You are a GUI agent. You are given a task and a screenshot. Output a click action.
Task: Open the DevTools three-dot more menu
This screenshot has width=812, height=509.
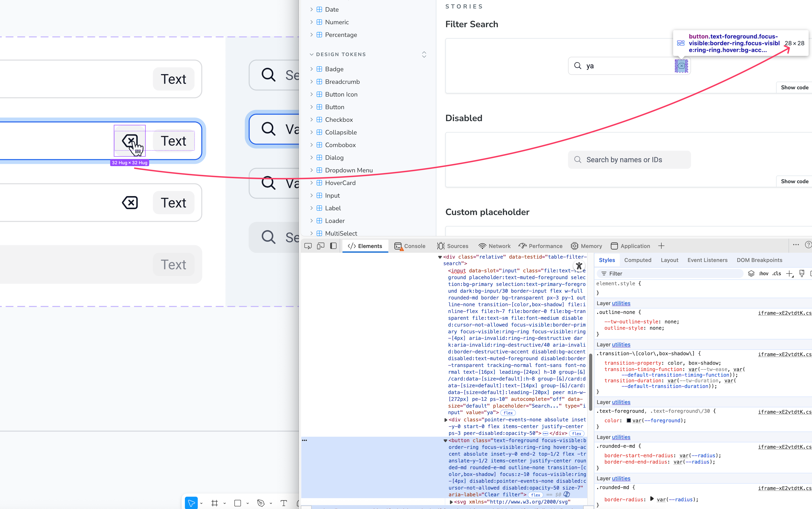click(796, 245)
